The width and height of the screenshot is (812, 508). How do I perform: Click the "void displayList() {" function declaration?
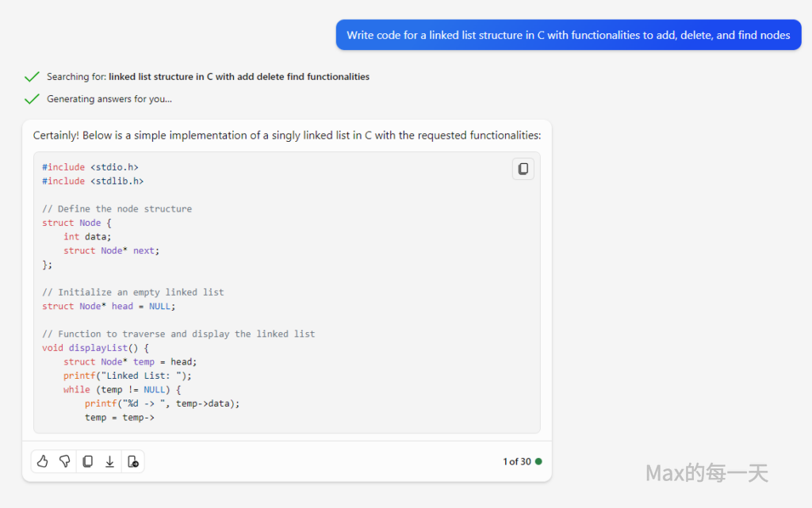click(95, 348)
